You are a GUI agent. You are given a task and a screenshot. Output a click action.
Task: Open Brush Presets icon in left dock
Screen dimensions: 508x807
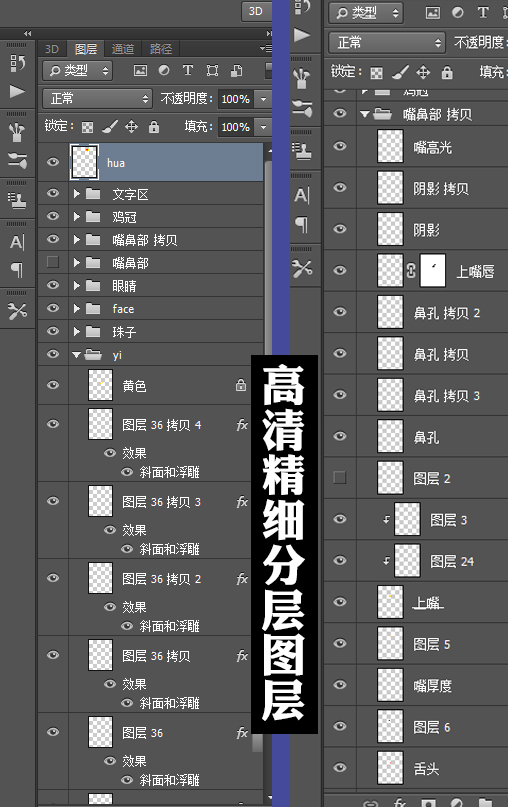[x=17, y=132]
